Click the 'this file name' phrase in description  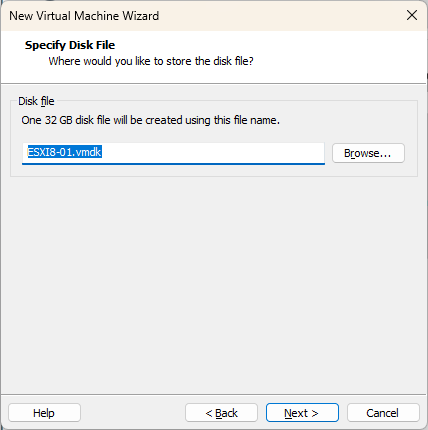(x=246, y=120)
